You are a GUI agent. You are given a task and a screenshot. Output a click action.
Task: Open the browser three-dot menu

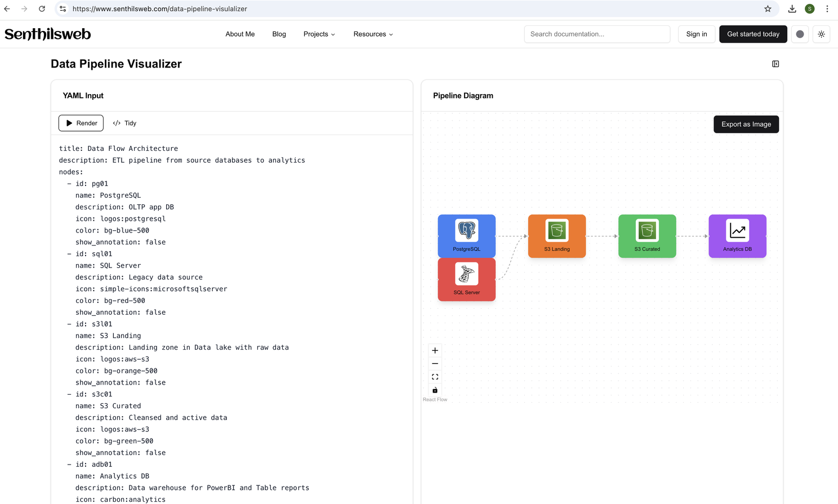(827, 9)
